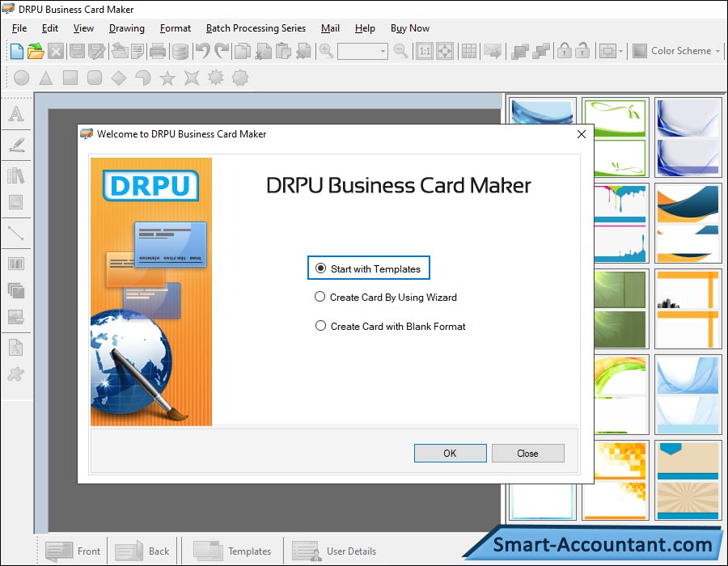Select the text tool 'A' icon
This screenshot has width=728, height=566.
pyautogui.click(x=16, y=114)
